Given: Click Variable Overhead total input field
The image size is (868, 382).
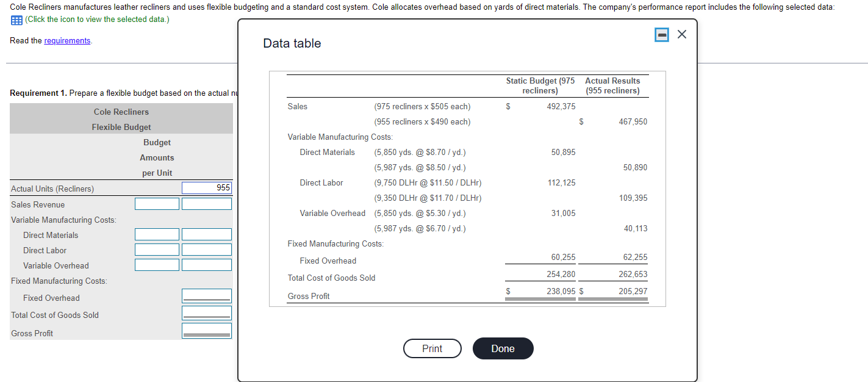Looking at the screenshot, I should (x=207, y=265).
